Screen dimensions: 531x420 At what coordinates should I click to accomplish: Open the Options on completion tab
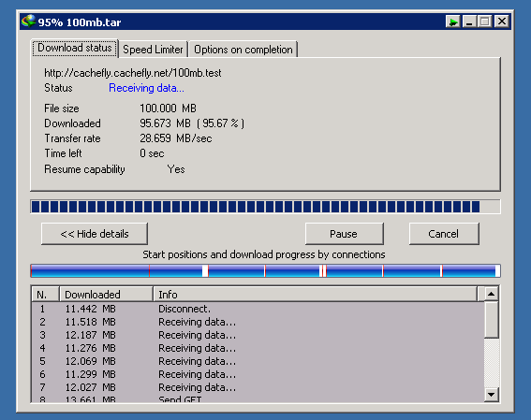243,50
